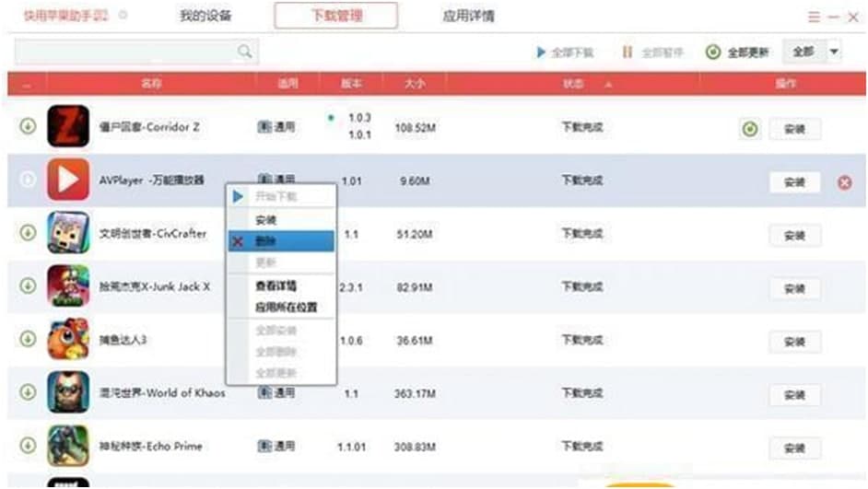The image size is (868, 489).
Task: Choose 查看详情 in the context menu
Action: (x=282, y=286)
